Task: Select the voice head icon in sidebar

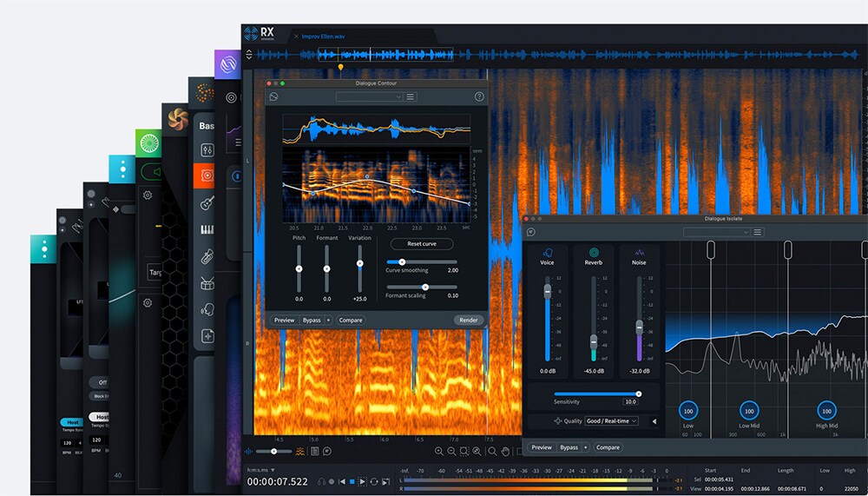Action: [x=207, y=309]
